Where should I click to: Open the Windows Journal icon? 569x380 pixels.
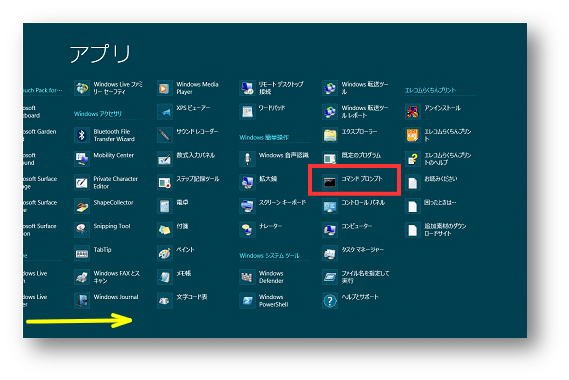[x=82, y=301]
